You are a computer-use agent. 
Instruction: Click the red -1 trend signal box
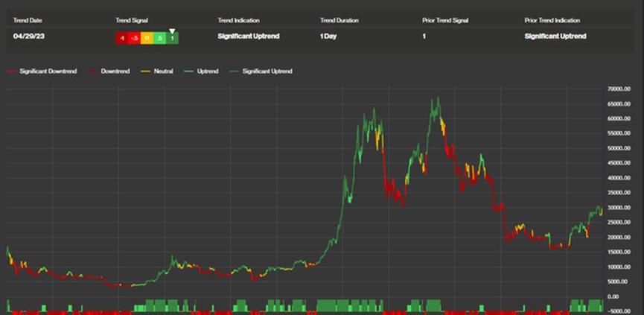coord(121,38)
